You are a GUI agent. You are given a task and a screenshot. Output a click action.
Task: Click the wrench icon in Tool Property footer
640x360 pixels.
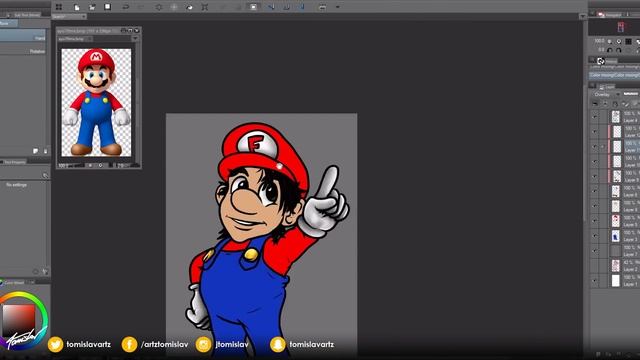click(x=45, y=271)
